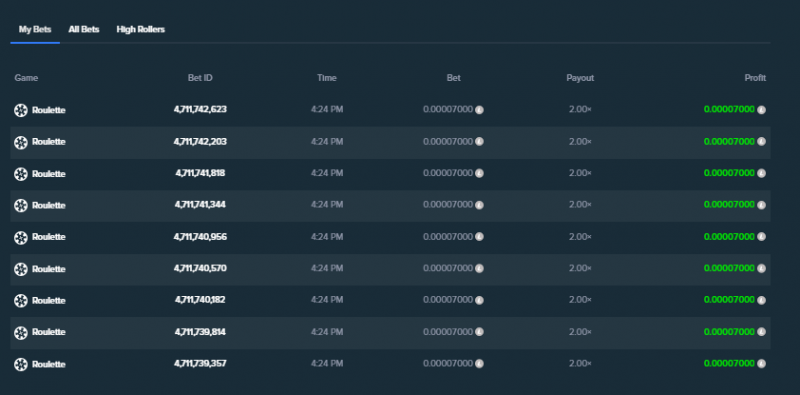
Task: Click the Payout column header
Action: coord(580,78)
